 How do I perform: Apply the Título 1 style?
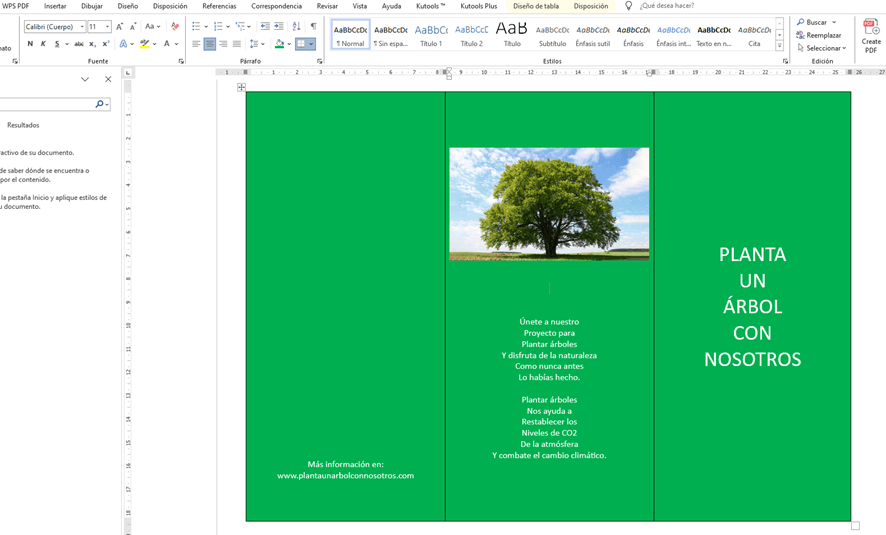click(431, 35)
